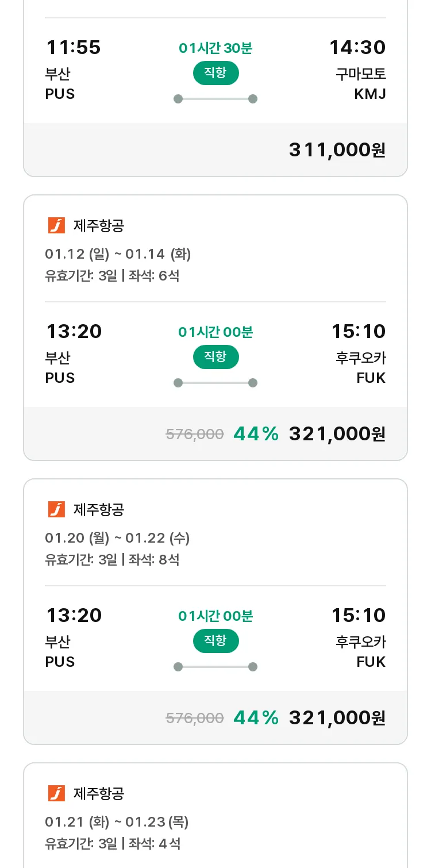
Task: Open 01.12 (일) ~ 01.14 (화) date range
Action: coord(118,254)
